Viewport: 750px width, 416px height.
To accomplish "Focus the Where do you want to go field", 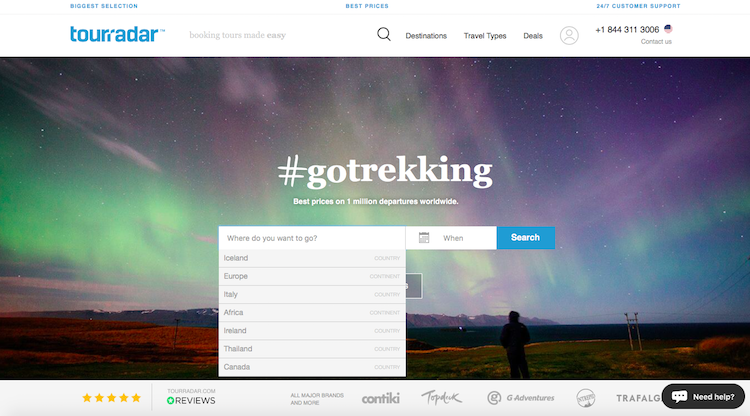I will tap(312, 238).
